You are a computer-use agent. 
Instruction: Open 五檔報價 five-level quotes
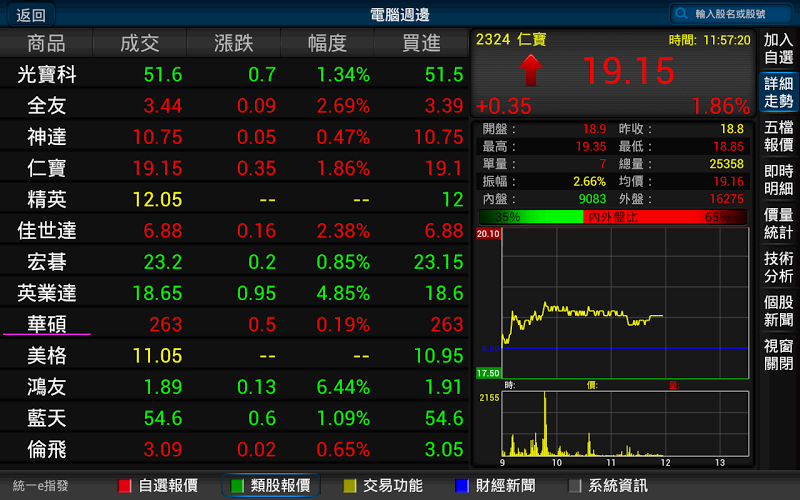coord(779,136)
